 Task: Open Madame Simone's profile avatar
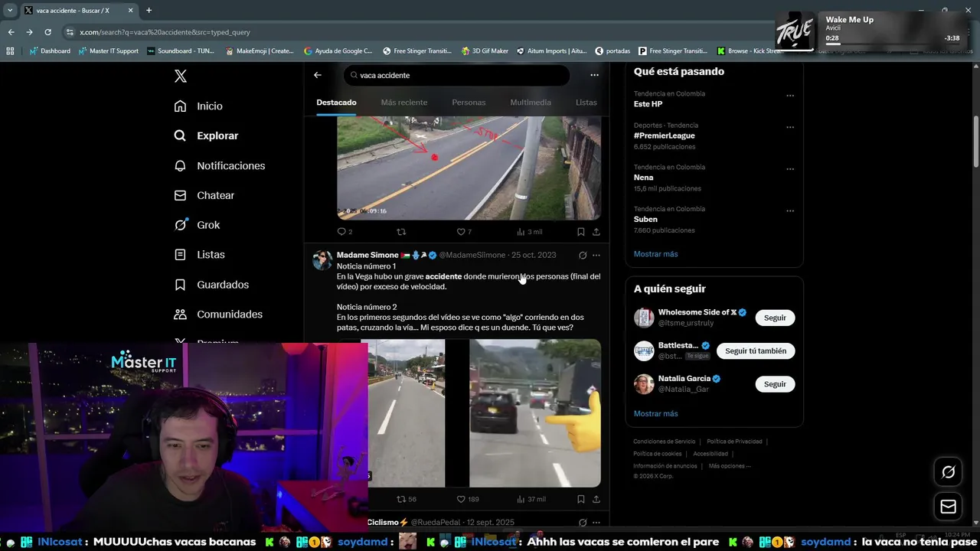point(322,260)
